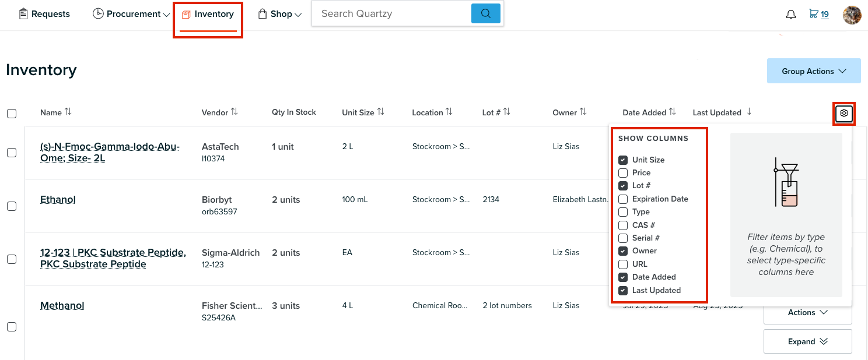Click into the Search Quartzy field
868x360 pixels.
(x=391, y=13)
